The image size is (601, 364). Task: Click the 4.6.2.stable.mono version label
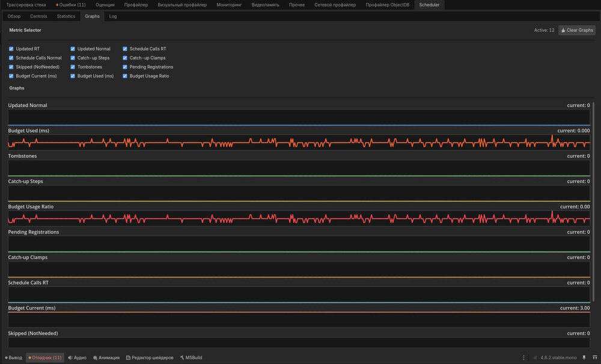tap(558, 357)
